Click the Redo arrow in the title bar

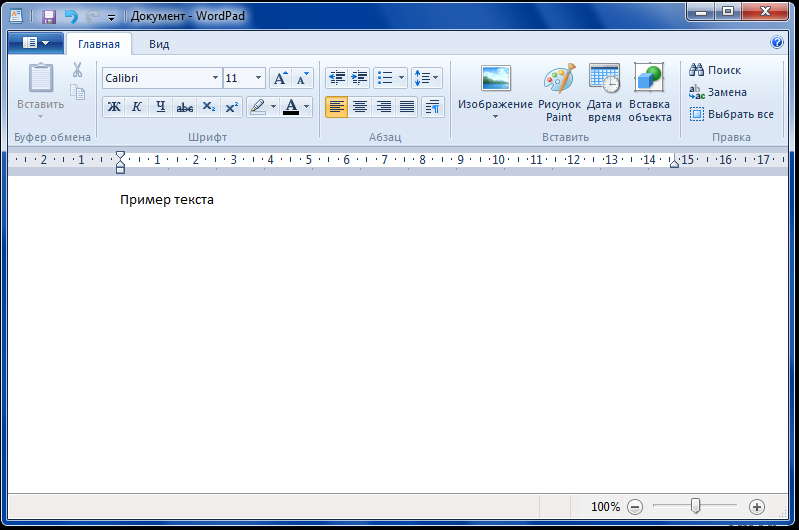coord(92,16)
